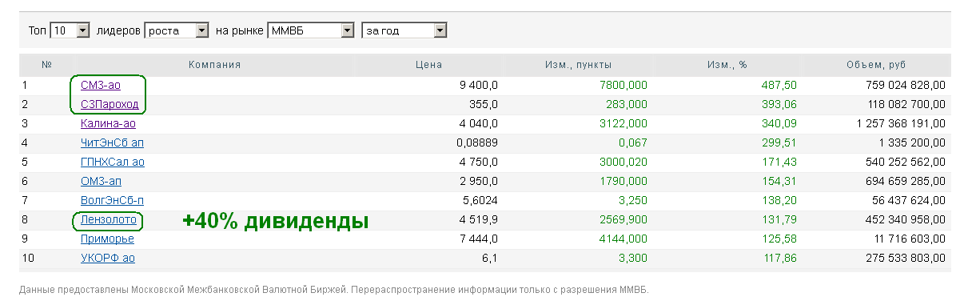Click the Цена column header
980x305 pixels.
(x=429, y=65)
